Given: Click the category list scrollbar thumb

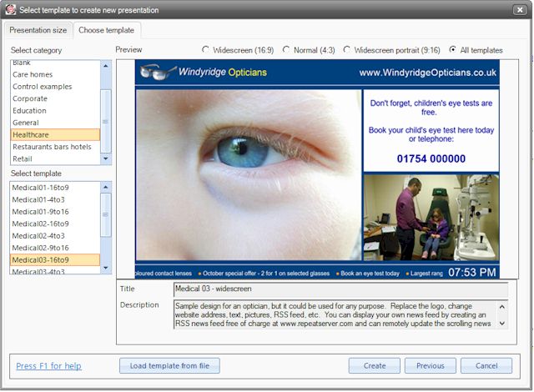Looking at the screenshot, I should coord(106,121).
